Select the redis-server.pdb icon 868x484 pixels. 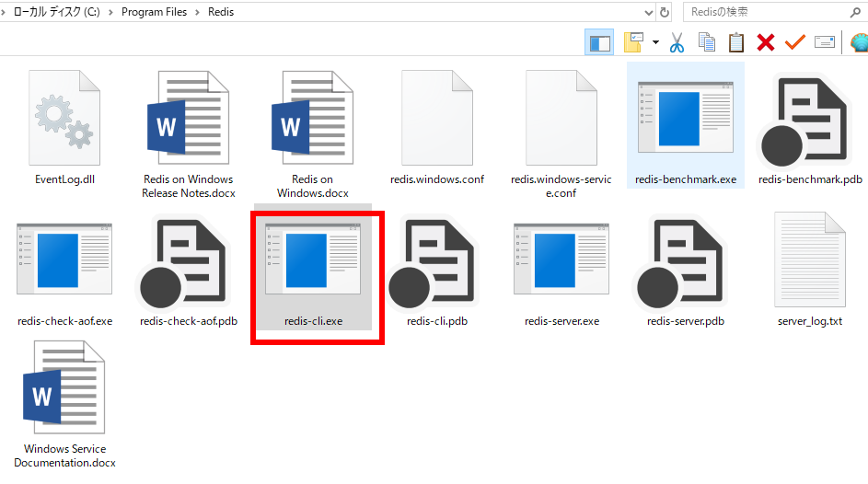[x=680, y=264]
